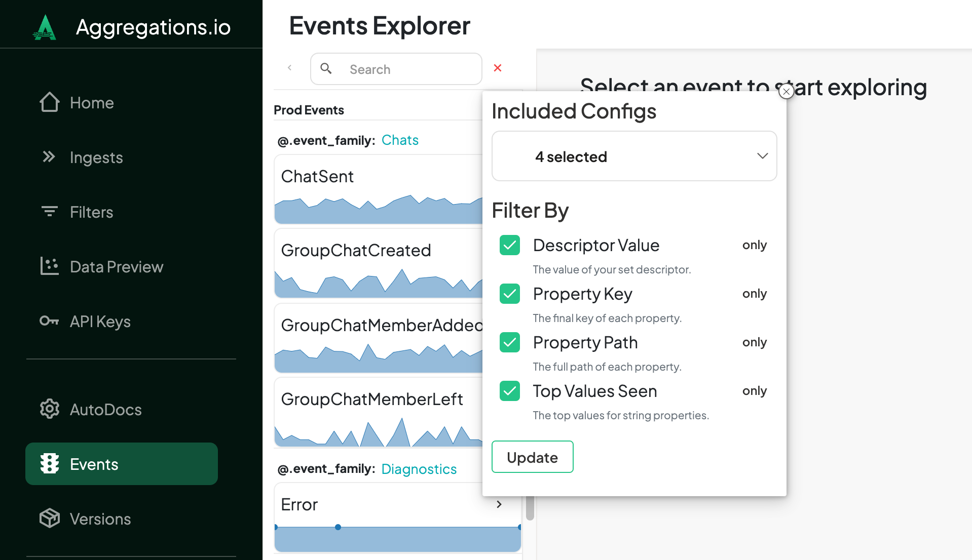Open AutoDocs gear icon
This screenshot has width=972, height=560.
coord(50,409)
